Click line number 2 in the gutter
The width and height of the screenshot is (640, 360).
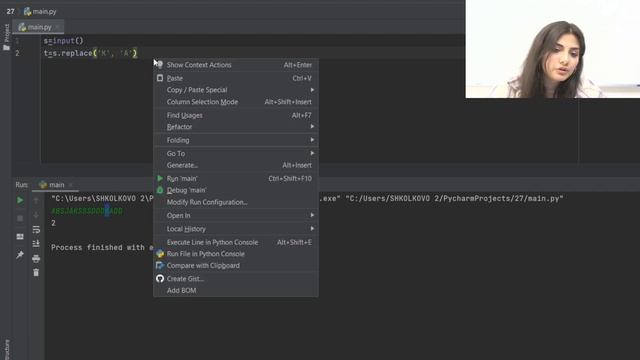[17, 53]
